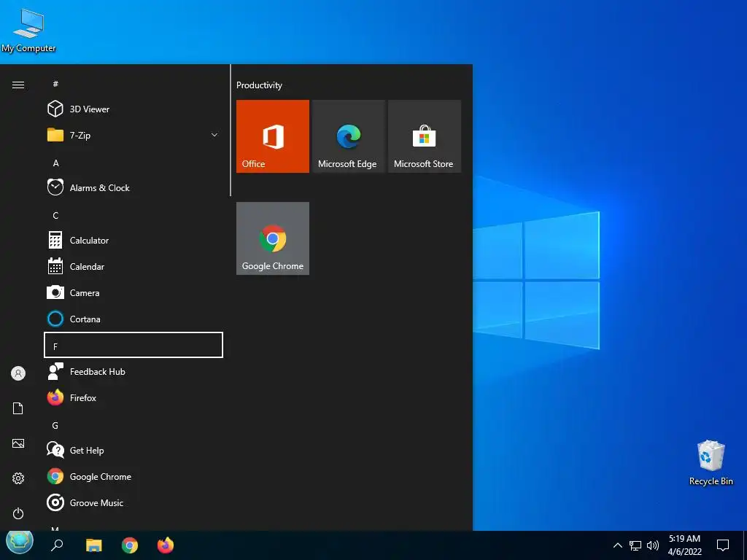Show hidden tray icons
Image resolution: width=747 pixels, height=560 pixels.
point(617,545)
